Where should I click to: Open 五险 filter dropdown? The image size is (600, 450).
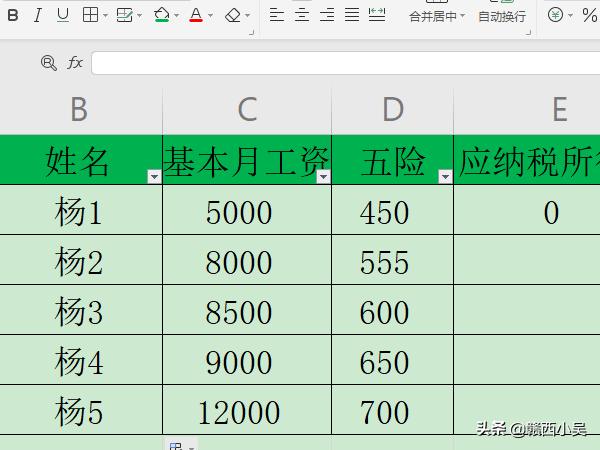point(445,177)
